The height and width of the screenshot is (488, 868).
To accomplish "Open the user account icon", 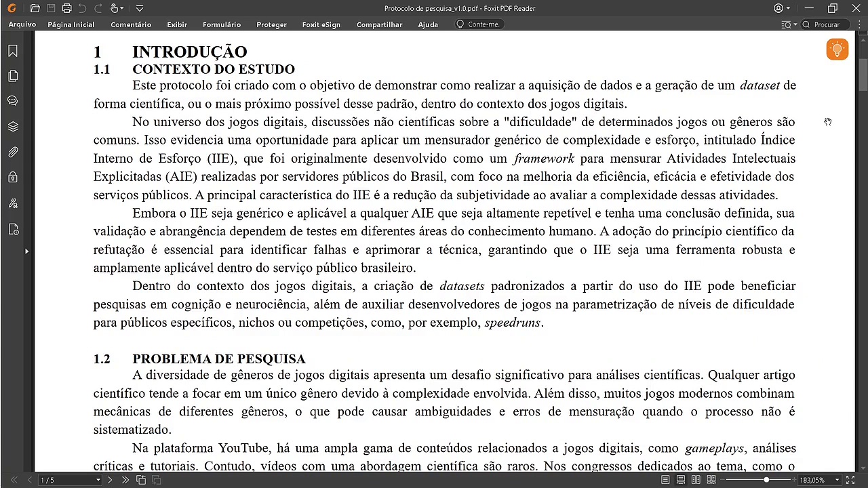I will (778, 8).
